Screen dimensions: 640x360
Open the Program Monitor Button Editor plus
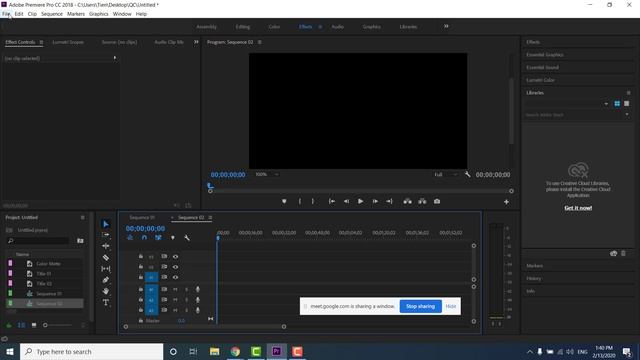[506, 202]
